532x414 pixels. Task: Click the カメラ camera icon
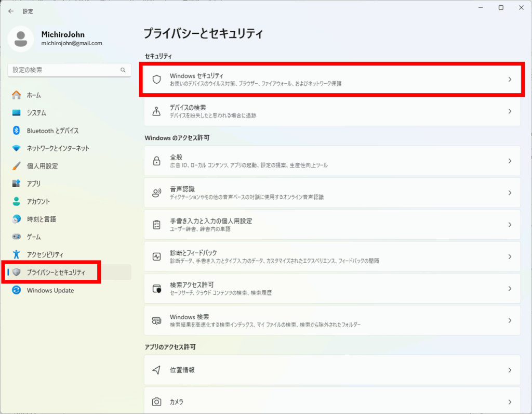coord(156,402)
